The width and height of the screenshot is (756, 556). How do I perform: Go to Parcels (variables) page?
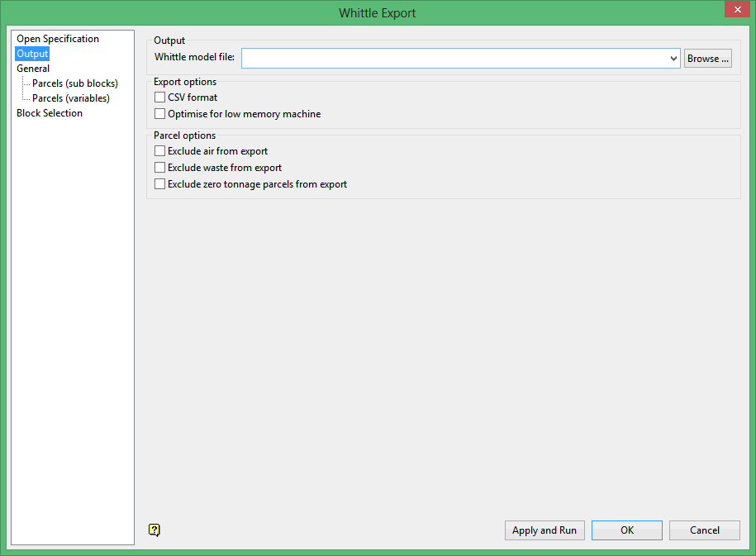click(x=71, y=98)
